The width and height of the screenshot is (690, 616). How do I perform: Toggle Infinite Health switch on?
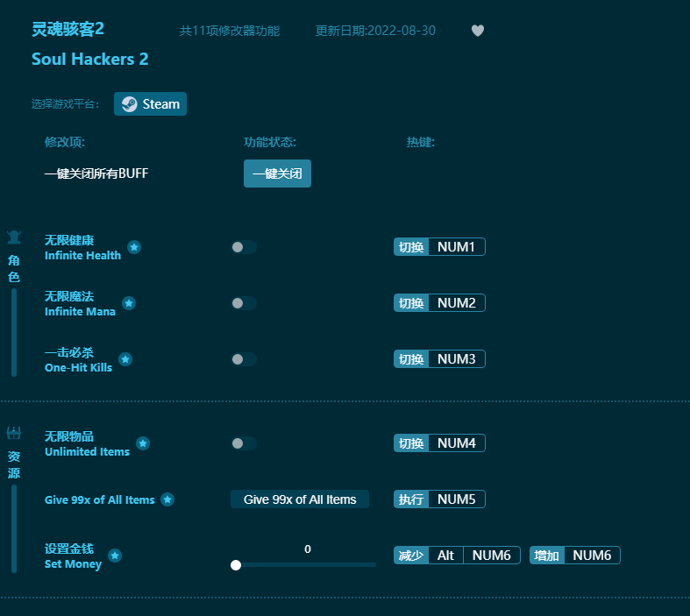click(244, 247)
